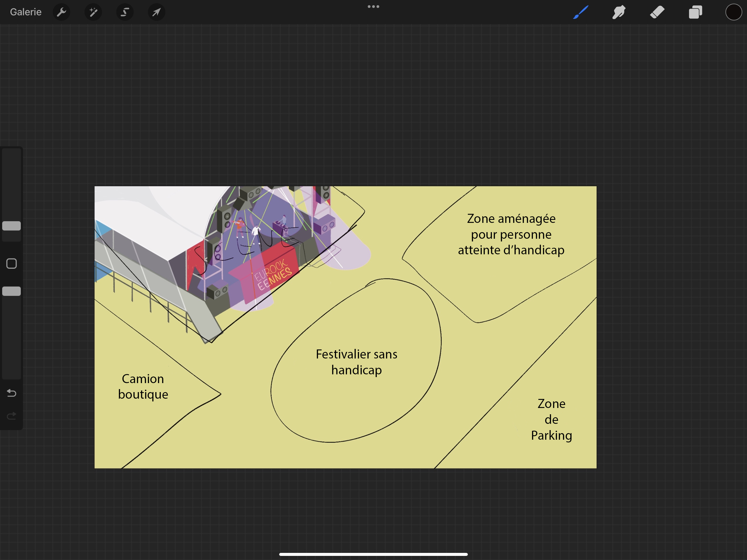Open the Actions wrench menu

[62, 12]
